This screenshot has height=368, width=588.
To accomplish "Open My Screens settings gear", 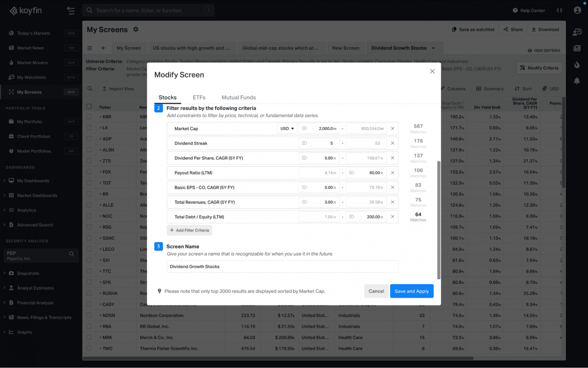I will pyautogui.click(x=136, y=29).
